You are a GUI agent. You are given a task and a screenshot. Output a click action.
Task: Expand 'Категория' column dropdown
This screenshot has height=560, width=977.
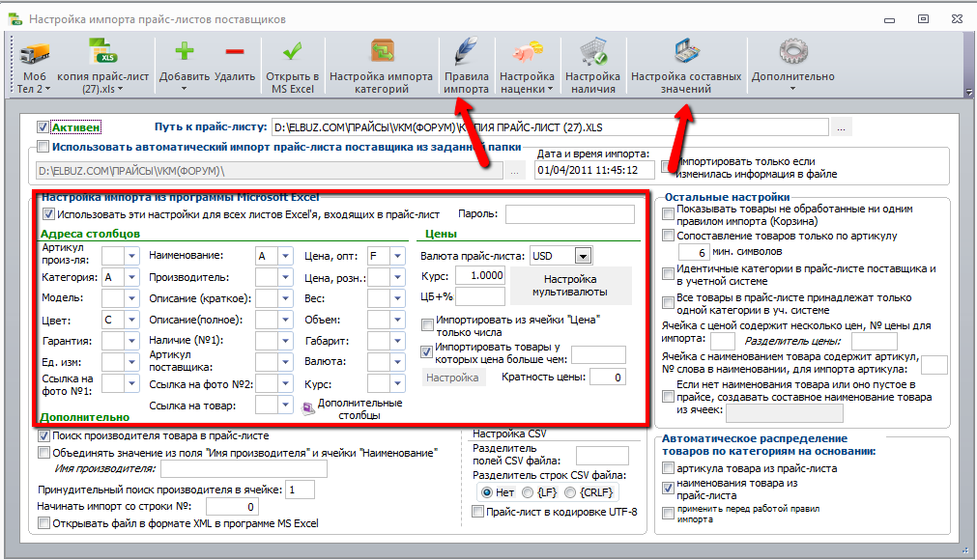[x=132, y=277]
